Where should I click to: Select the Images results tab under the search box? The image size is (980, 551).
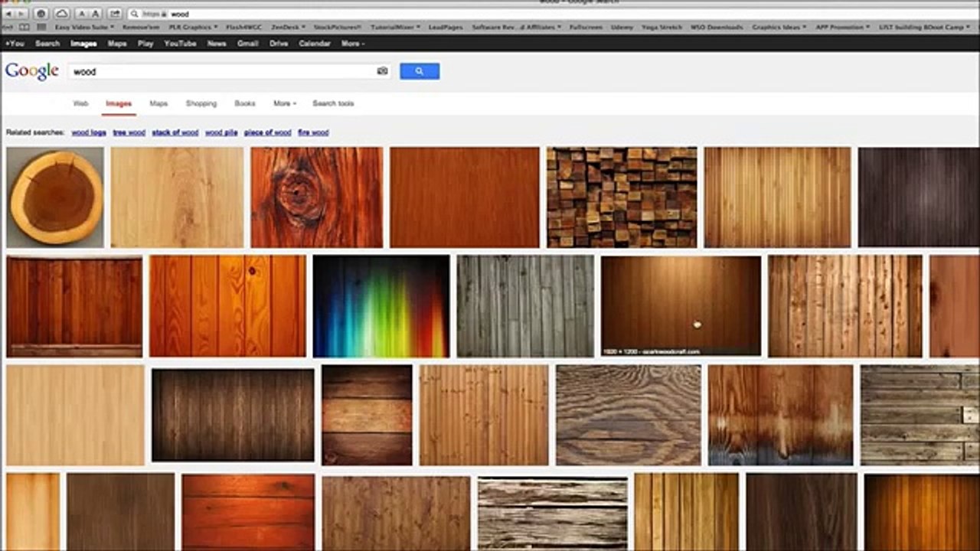click(119, 103)
